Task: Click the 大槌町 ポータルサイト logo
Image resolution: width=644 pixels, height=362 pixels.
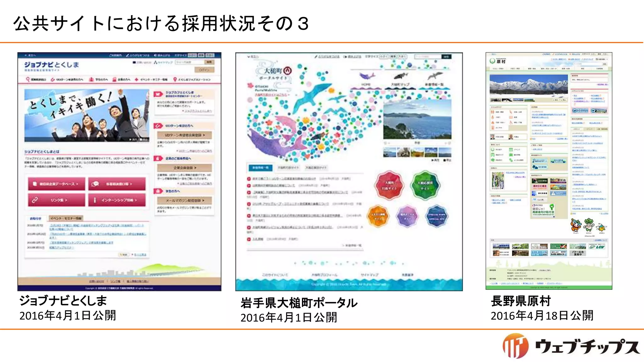Action: pyautogui.click(x=274, y=74)
